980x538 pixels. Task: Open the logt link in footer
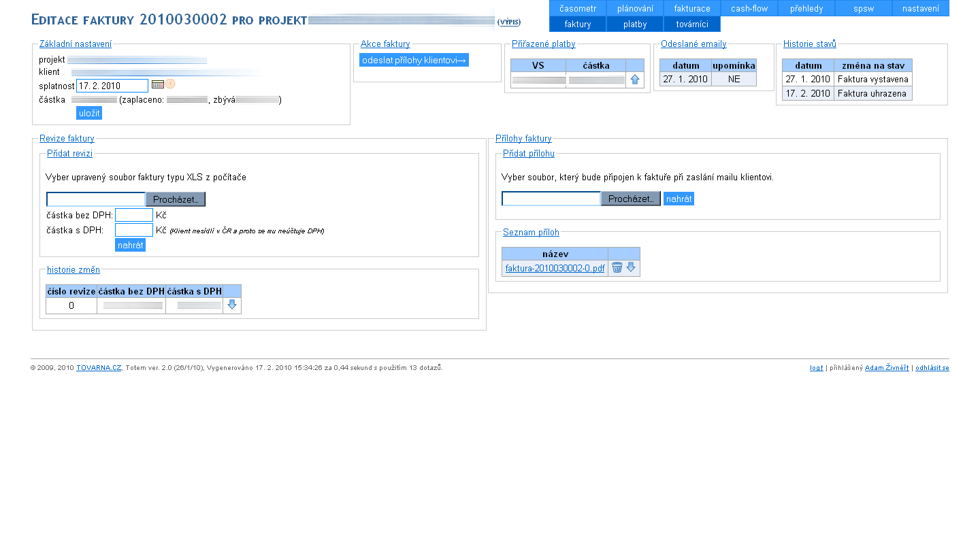tap(816, 368)
